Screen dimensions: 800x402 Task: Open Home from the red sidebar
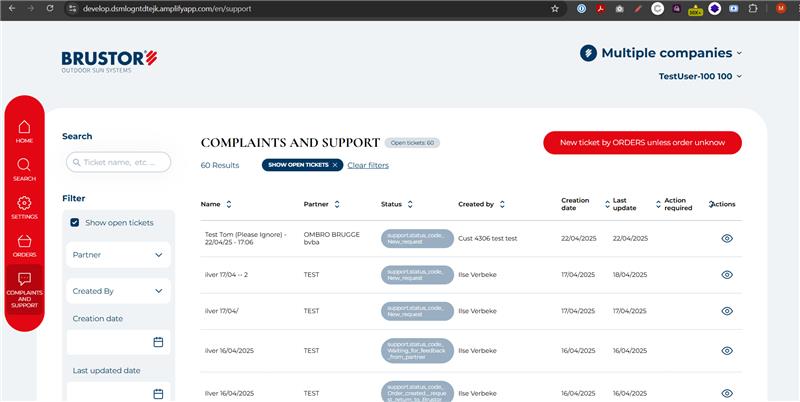(24, 131)
